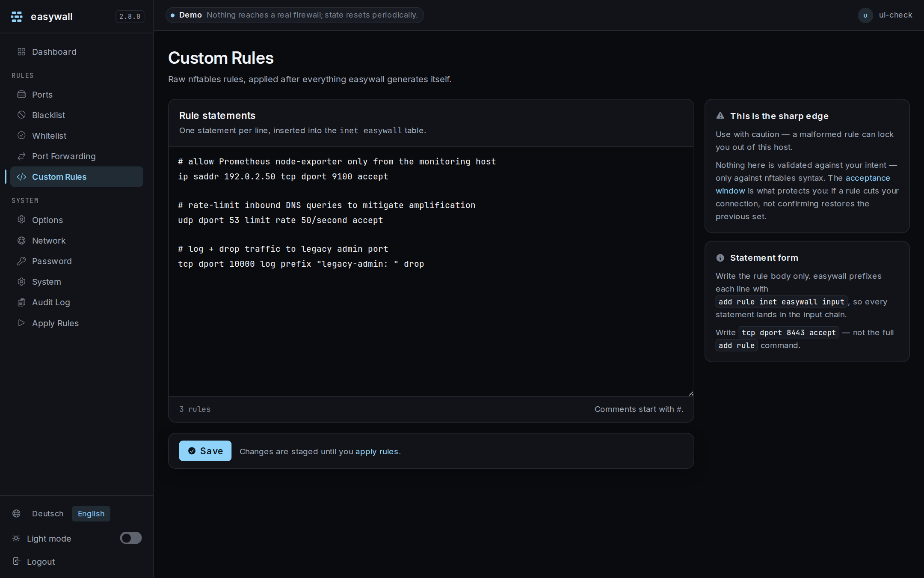
Task: Click the Logout door icon
Action: click(16, 561)
